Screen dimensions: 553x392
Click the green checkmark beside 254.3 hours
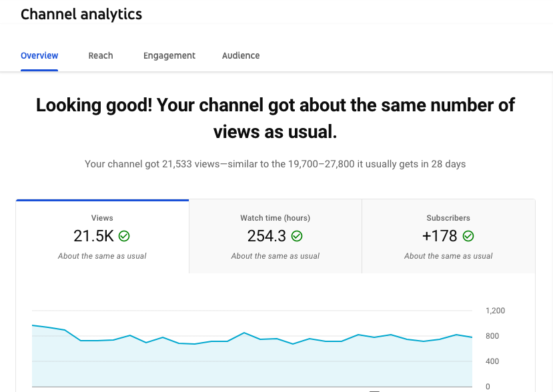point(298,236)
